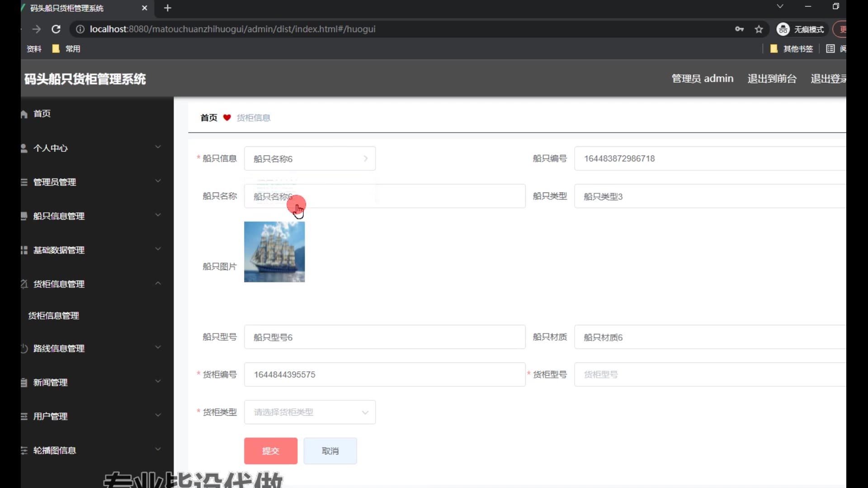Open the reading list icon in bookmarks bar
The width and height of the screenshot is (868, 488).
click(x=830, y=49)
